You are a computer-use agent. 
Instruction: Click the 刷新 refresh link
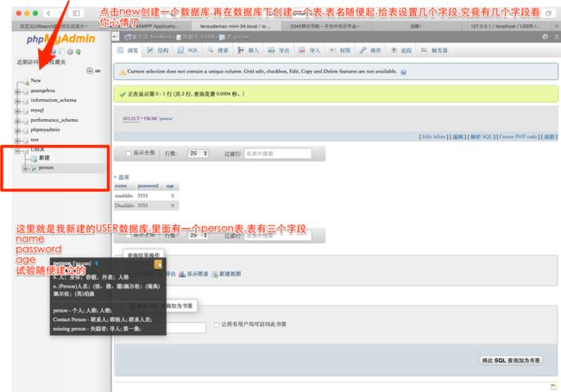pos(549,136)
